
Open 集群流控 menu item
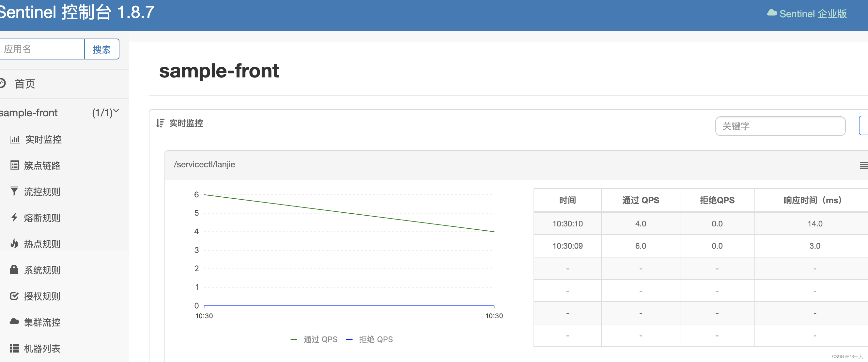42,322
